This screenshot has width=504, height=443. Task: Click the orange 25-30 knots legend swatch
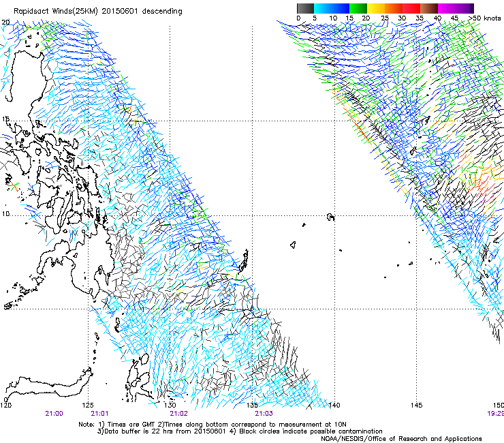pos(394,8)
